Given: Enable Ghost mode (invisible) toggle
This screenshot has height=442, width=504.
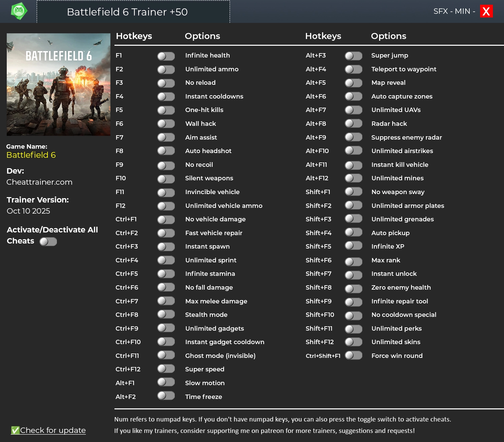Looking at the screenshot, I should 166,355.
